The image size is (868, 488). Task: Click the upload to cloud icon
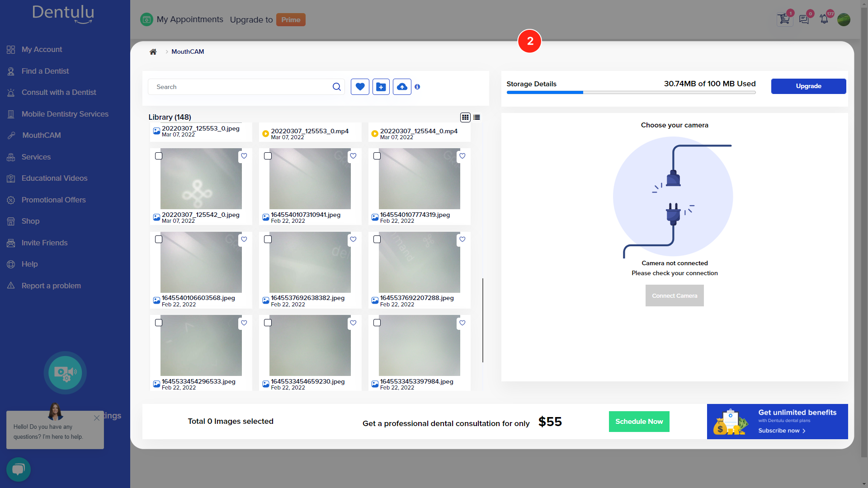point(402,86)
